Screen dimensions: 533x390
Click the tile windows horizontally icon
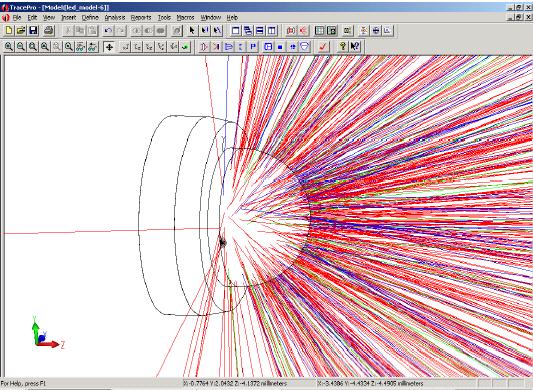pyautogui.click(x=260, y=31)
